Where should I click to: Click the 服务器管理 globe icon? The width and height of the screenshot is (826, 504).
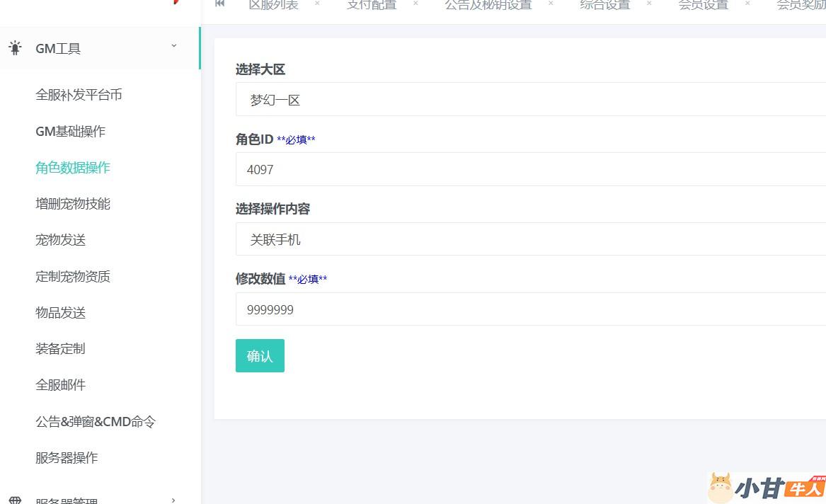pyautogui.click(x=15, y=500)
